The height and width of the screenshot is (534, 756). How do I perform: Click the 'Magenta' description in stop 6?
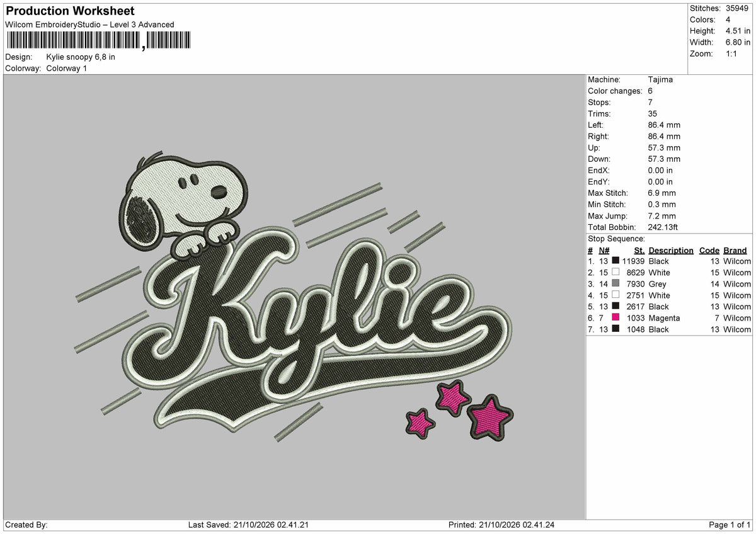[x=664, y=317]
